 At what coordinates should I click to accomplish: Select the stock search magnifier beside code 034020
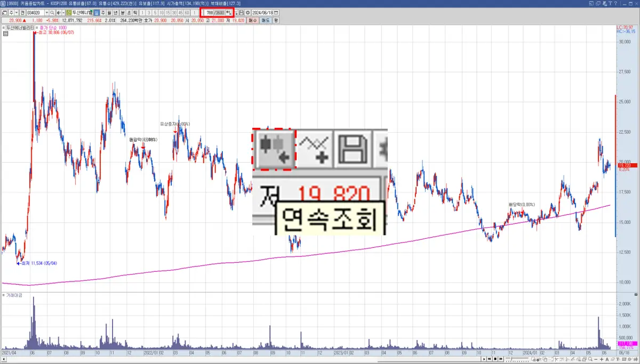(53, 12)
